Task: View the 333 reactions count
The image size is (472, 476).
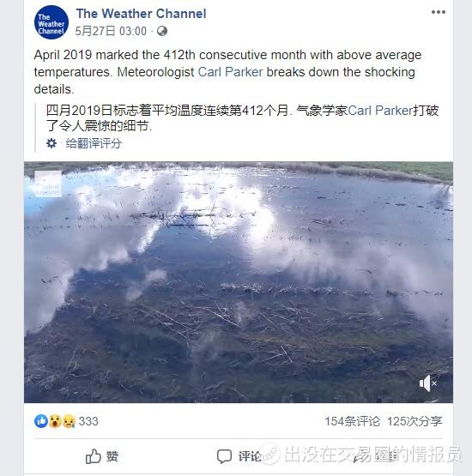Action: pyautogui.click(x=88, y=421)
